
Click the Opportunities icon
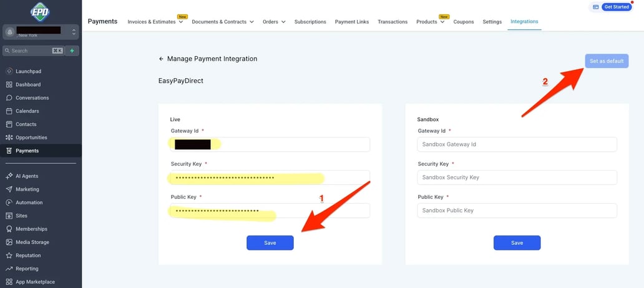tap(9, 137)
